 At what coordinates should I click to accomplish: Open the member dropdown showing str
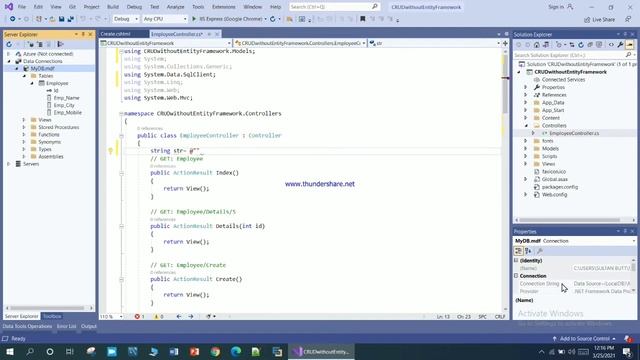[435, 43]
